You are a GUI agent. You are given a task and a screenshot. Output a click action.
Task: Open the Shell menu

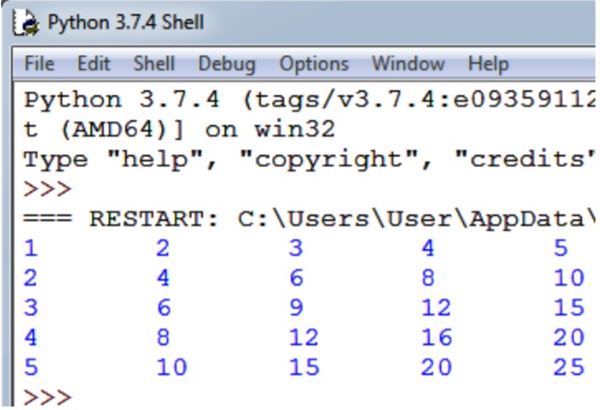154,64
